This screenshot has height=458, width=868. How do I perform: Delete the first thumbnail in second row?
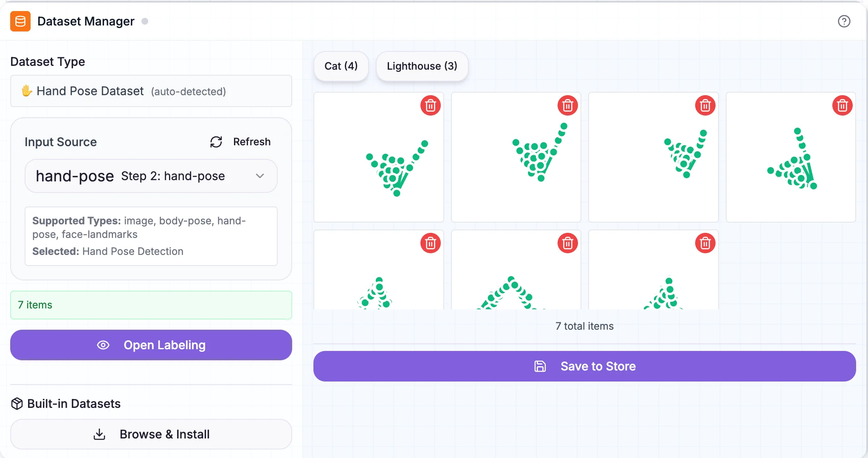(430, 243)
